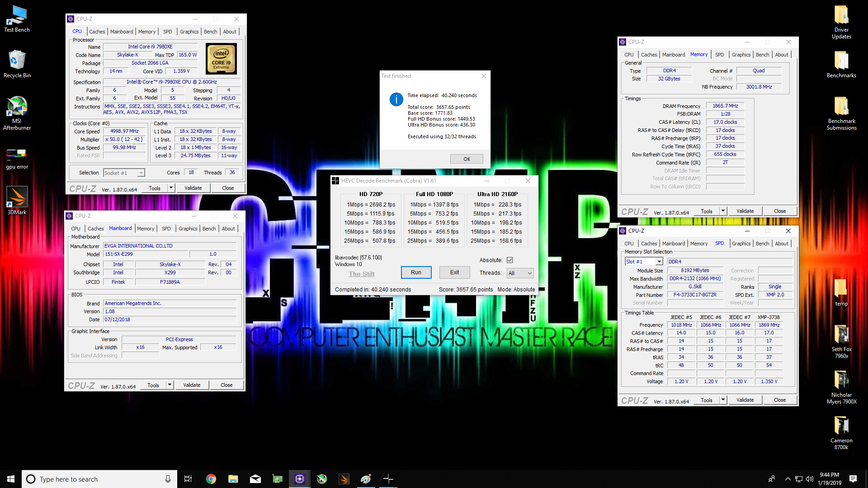Open the Benchmarks desktop folder

tap(841, 64)
